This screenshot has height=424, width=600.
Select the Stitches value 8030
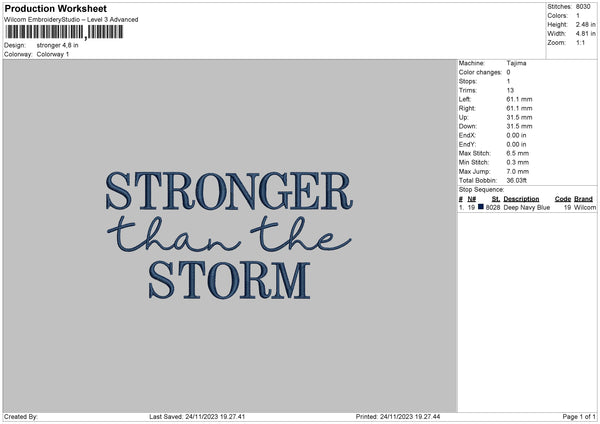[583, 7]
